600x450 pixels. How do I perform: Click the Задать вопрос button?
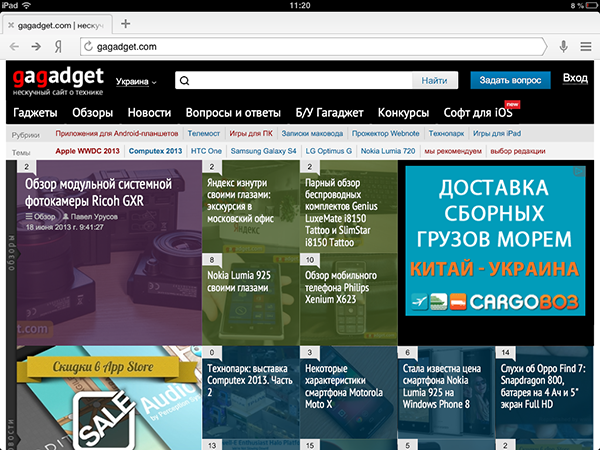tap(510, 80)
